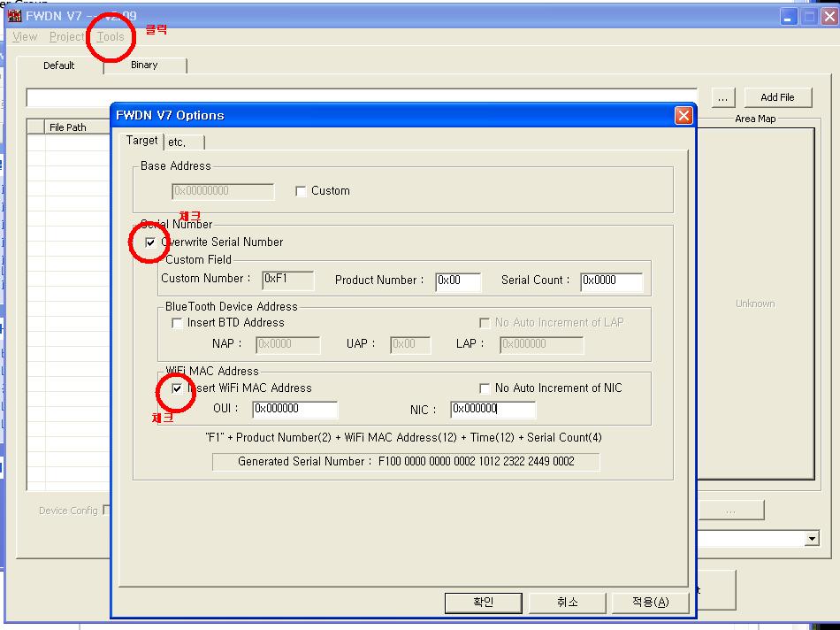
Task: Open the Tools menu
Action: [x=111, y=36]
